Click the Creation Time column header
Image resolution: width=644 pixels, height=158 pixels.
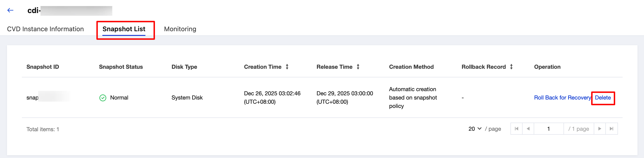pos(262,67)
